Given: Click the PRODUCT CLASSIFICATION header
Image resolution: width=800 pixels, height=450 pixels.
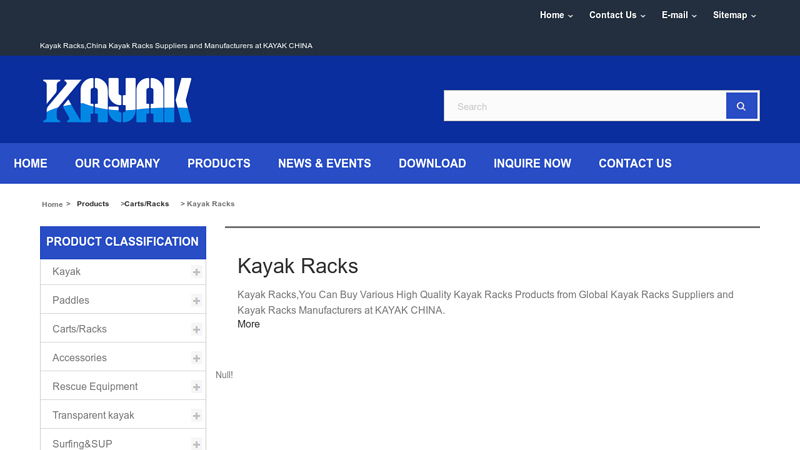Looking at the screenshot, I should point(123,242).
